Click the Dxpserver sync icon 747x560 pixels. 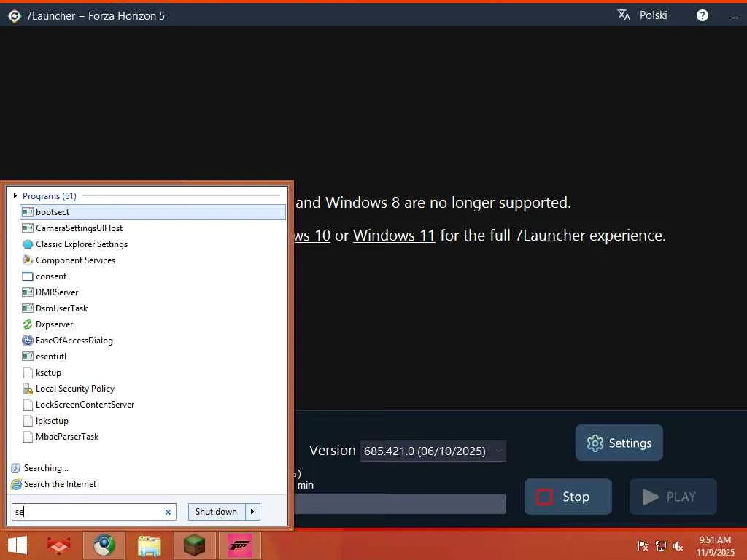(x=28, y=324)
